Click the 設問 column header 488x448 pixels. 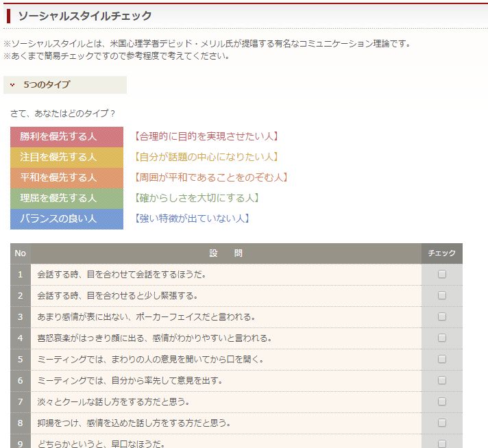(x=225, y=253)
